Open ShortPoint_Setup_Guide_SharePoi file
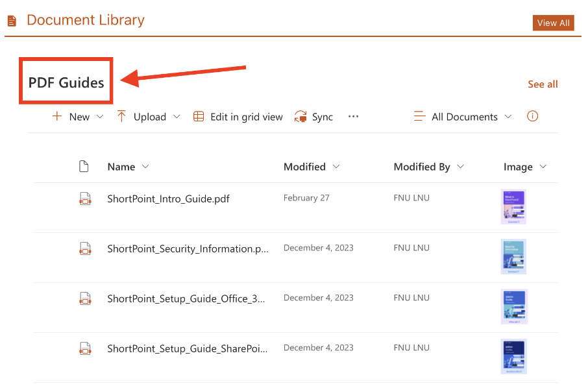The width and height of the screenshot is (588, 388). pos(188,348)
